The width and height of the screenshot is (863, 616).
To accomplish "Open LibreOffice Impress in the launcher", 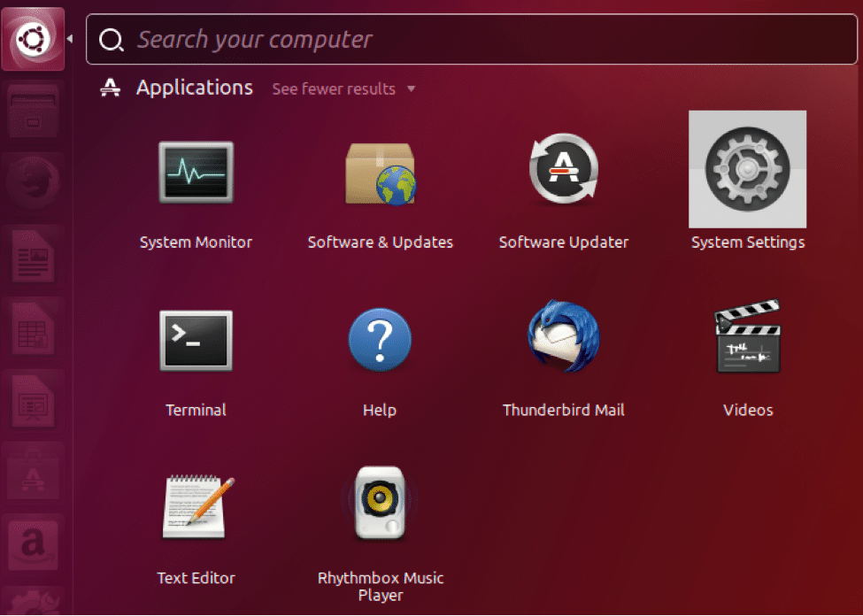I will pos(33,400).
